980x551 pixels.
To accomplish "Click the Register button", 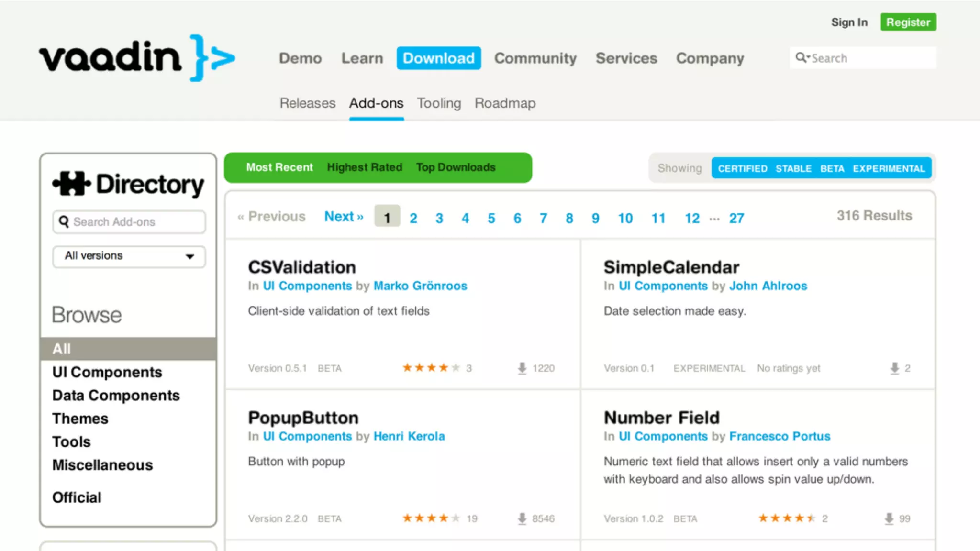I will [x=908, y=22].
